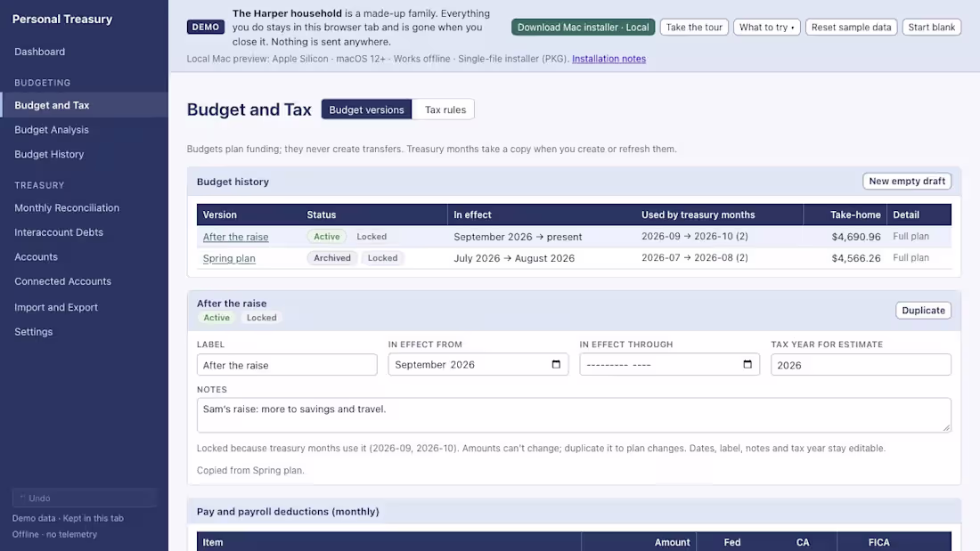The height and width of the screenshot is (551, 980).
Task: Click the Undo button in sidebar
Action: tap(85, 498)
